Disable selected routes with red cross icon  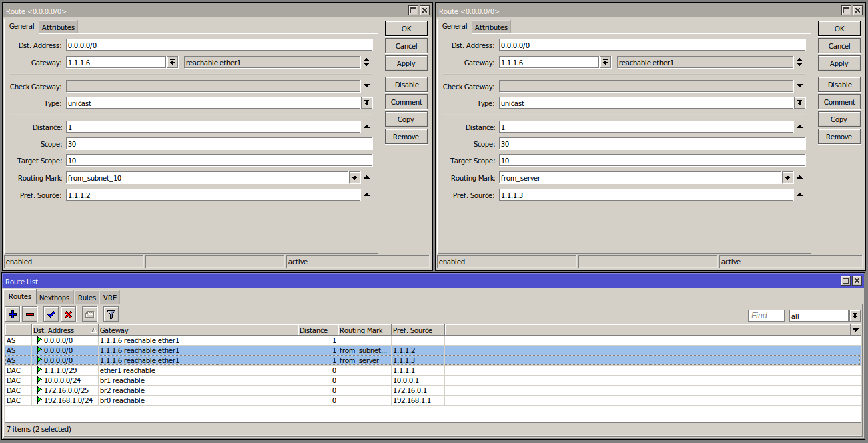[x=68, y=314]
